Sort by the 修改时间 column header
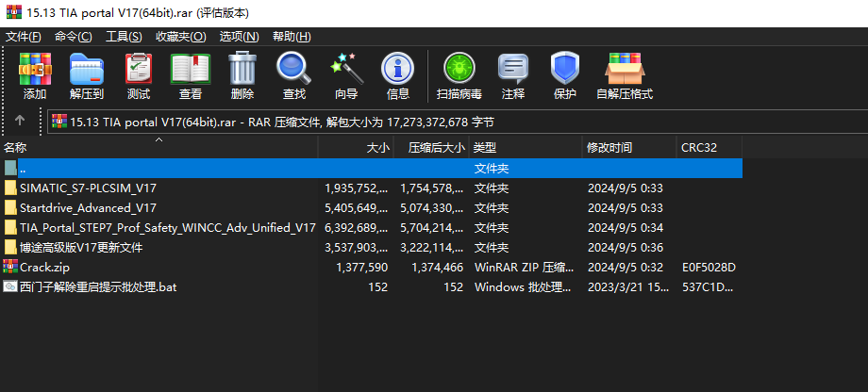Screen dimensions: 868x392 point(629,148)
